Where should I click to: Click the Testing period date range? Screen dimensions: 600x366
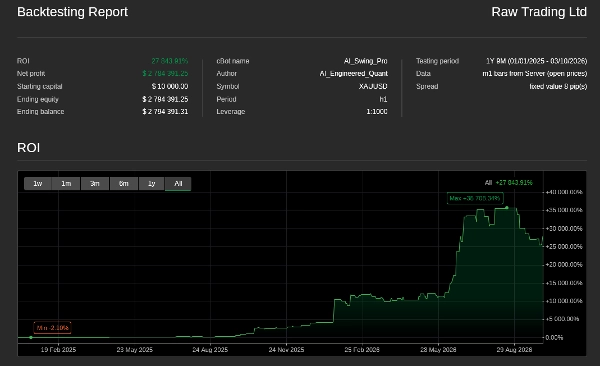point(536,61)
